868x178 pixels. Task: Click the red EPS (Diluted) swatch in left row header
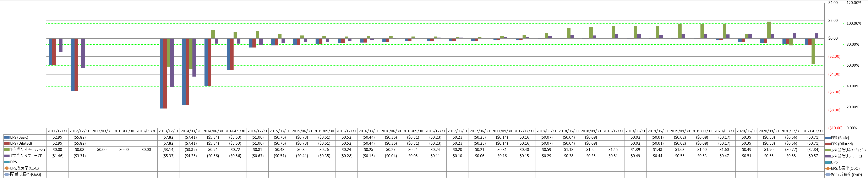6,143
